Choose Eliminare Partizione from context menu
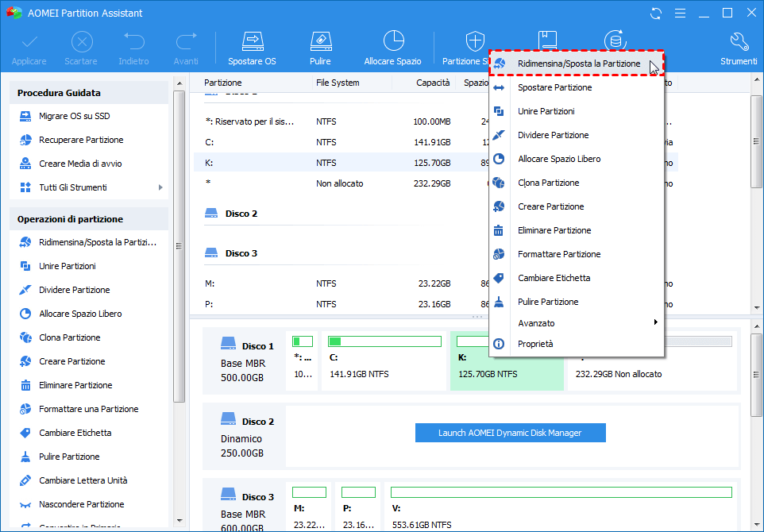 pyautogui.click(x=577, y=231)
